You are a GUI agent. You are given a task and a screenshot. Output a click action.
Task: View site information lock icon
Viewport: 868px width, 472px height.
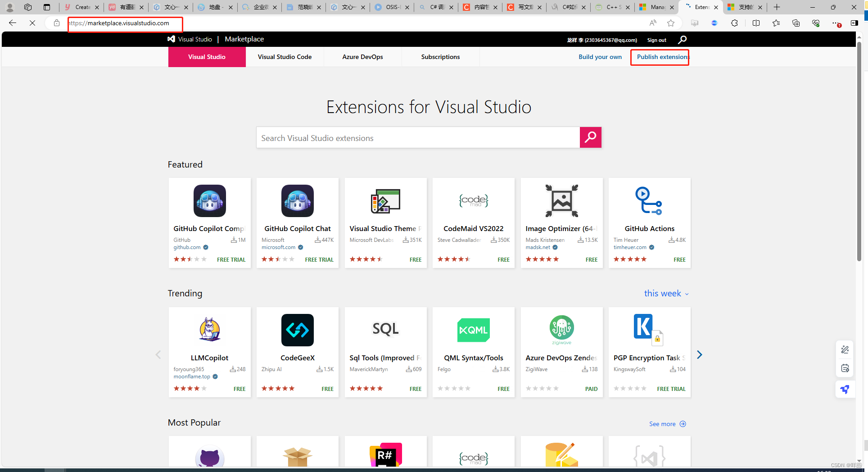pyautogui.click(x=56, y=23)
